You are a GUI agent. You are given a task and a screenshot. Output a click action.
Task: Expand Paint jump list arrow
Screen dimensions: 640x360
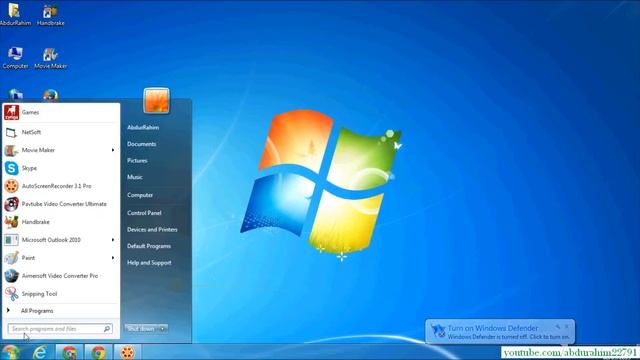click(x=113, y=258)
